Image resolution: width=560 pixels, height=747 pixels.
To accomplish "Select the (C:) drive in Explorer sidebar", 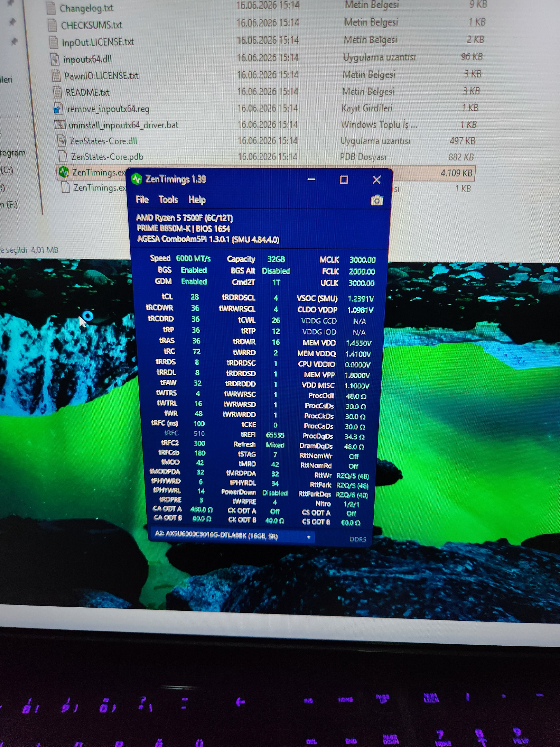I will [x=7, y=170].
